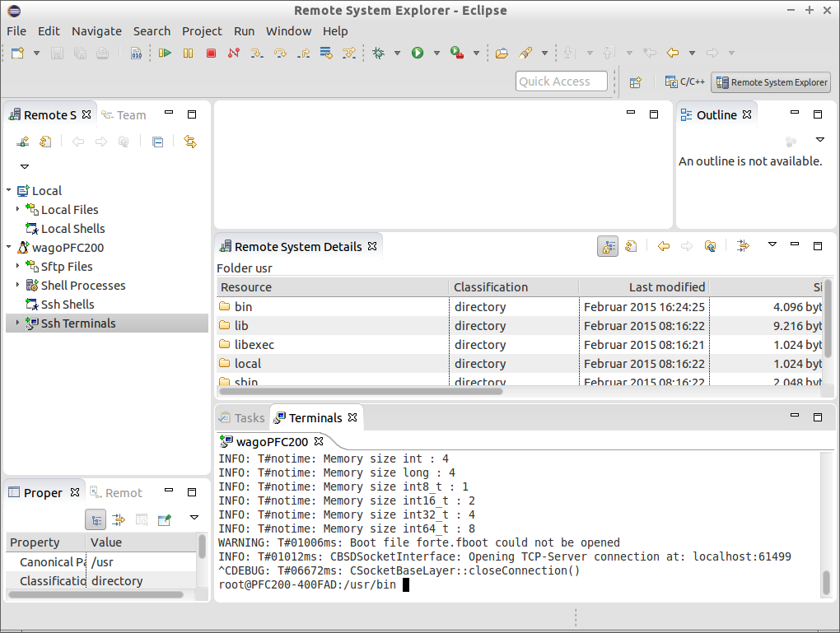The image size is (840, 633).
Task: Toggle Show Categories in Properties view
Action: (x=96, y=519)
